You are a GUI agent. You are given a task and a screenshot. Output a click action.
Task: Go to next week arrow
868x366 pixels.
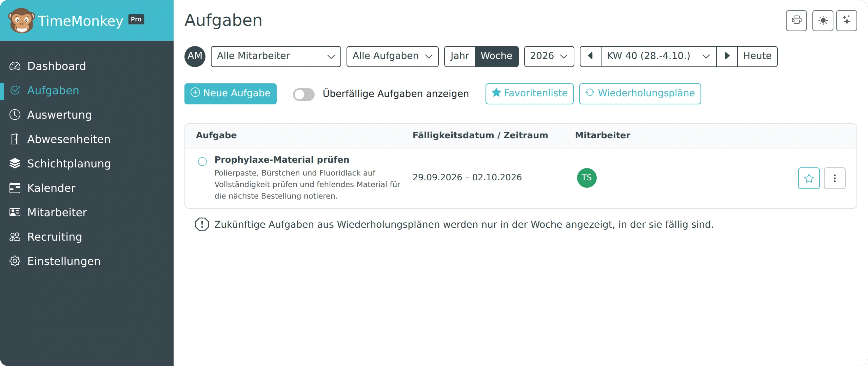(727, 56)
